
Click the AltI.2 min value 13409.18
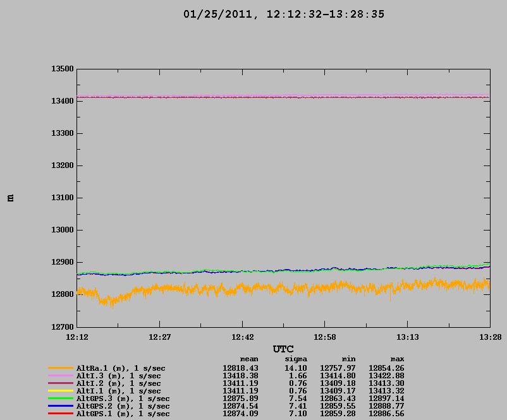(x=338, y=383)
